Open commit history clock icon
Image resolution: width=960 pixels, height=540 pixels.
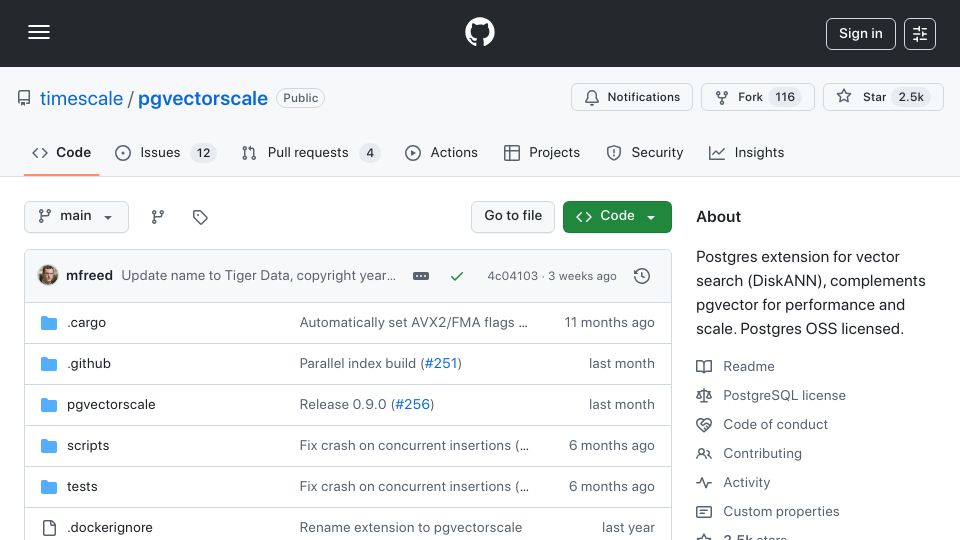[x=642, y=276]
